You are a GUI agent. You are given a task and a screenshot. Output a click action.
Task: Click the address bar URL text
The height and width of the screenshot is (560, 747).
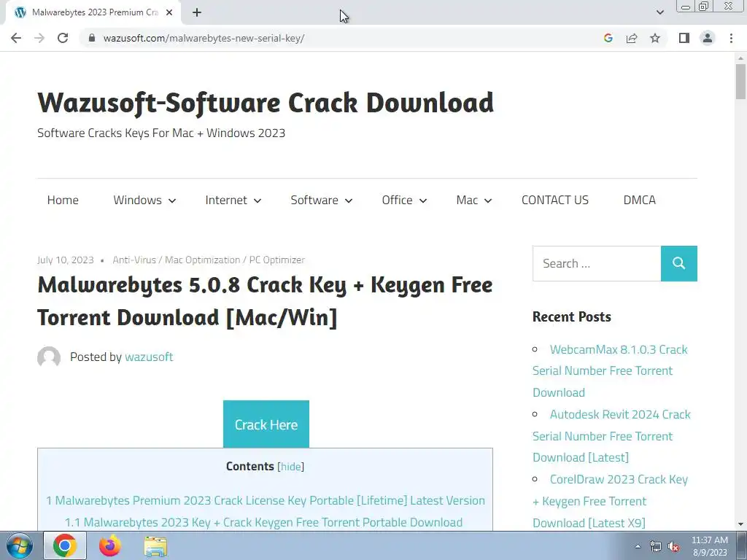coord(204,38)
